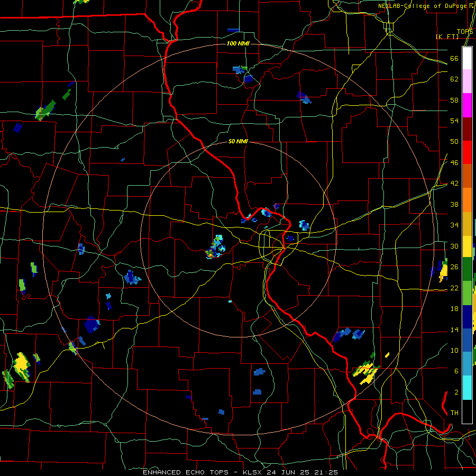Click the 58 legend value
This screenshot has height=476, width=476.
click(x=454, y=100)
